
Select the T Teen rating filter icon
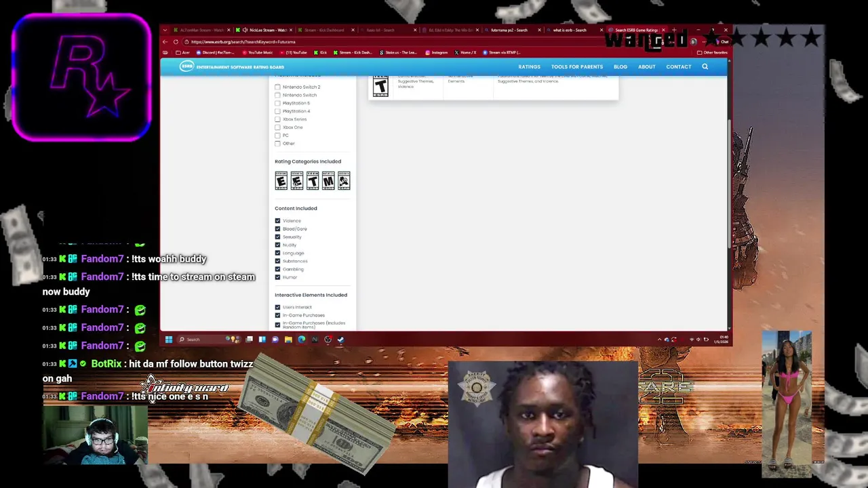click(313, 180)
